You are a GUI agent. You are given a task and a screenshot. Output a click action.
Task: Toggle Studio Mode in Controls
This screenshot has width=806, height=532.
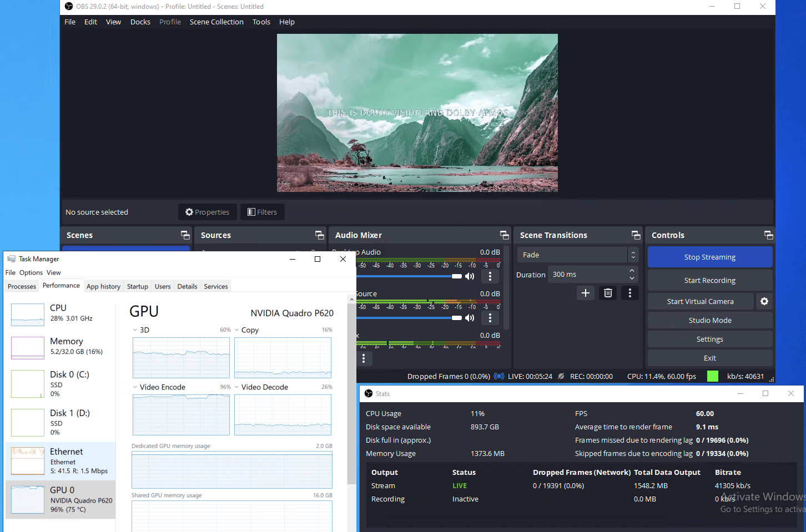(x=709, y=320)
